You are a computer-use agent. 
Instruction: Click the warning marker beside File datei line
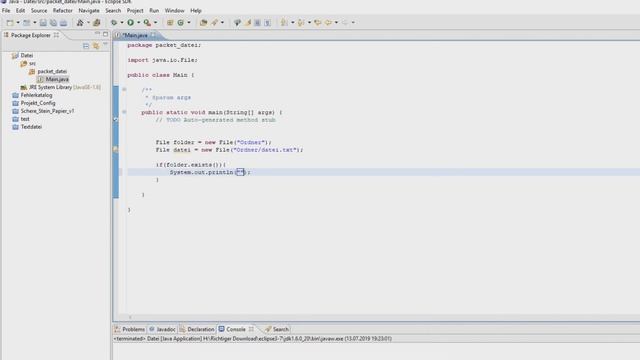tap(116, 150)
